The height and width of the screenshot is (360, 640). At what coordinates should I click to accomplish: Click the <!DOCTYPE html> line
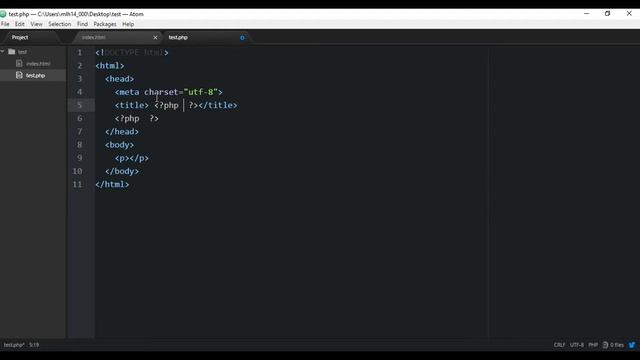132,53
